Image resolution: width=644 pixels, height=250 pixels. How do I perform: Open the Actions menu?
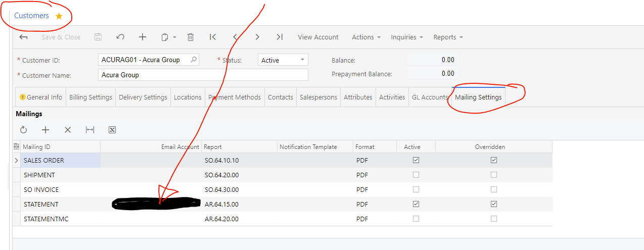click(366, 37)
